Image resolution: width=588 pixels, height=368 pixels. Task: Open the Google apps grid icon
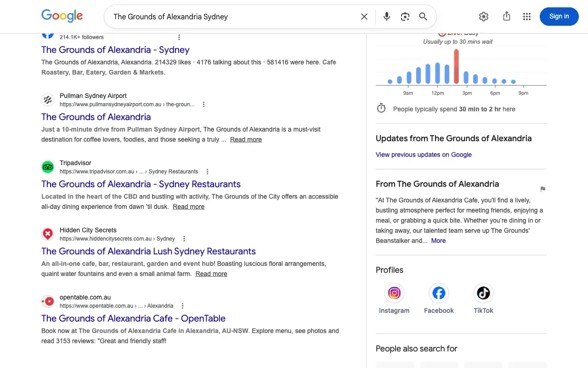tap(527, 17)
